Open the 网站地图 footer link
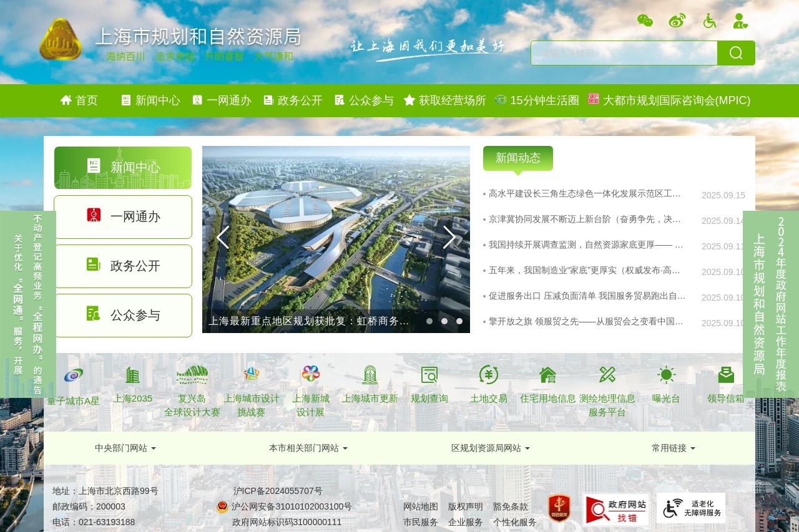This screenshot has height=532, width=799. 421,507
